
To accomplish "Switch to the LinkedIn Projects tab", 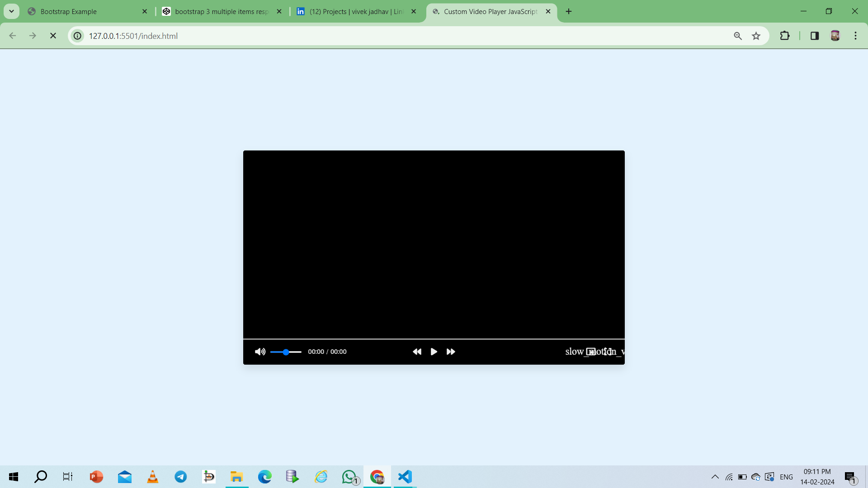I will click(x=356, y=11).
